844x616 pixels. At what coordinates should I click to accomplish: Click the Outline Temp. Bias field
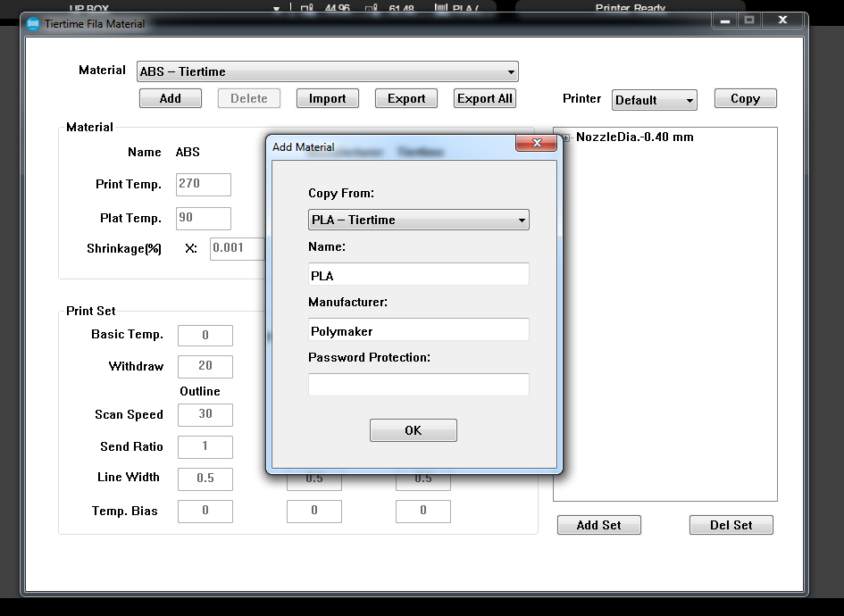[x=205, y=511]
